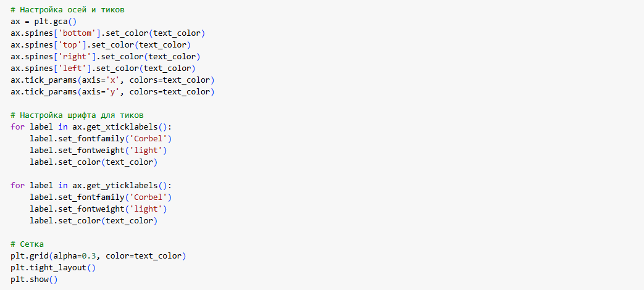Click the get_yticklabels() for loop line

[91, 186]
